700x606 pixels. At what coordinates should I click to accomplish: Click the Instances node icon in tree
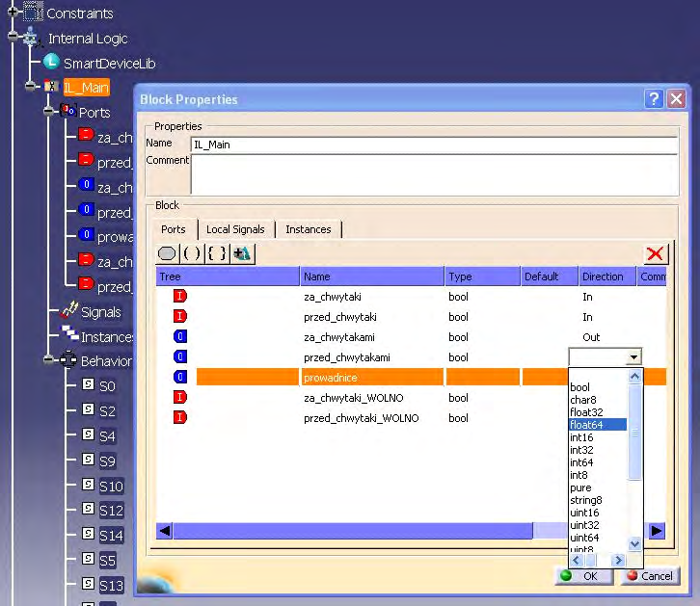point(69,332)
